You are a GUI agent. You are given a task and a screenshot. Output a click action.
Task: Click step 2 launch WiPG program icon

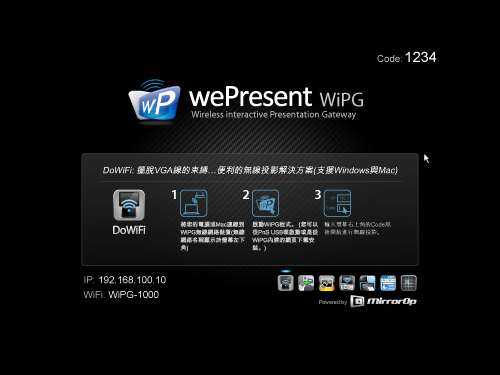[266, 203]
